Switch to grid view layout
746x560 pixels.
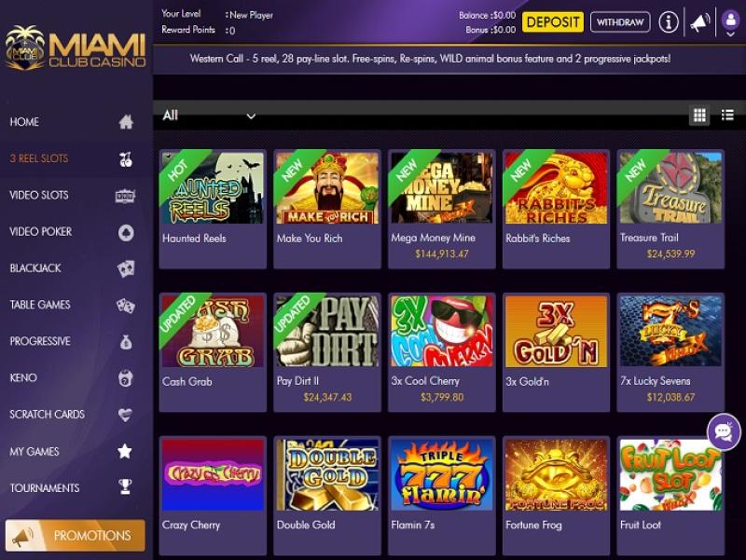(699, 115)
